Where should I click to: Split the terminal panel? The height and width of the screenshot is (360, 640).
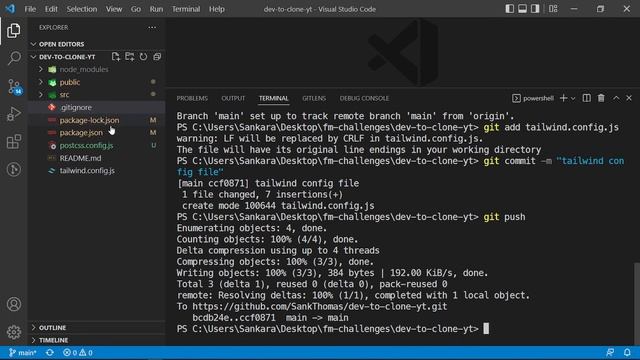[587, 98]
